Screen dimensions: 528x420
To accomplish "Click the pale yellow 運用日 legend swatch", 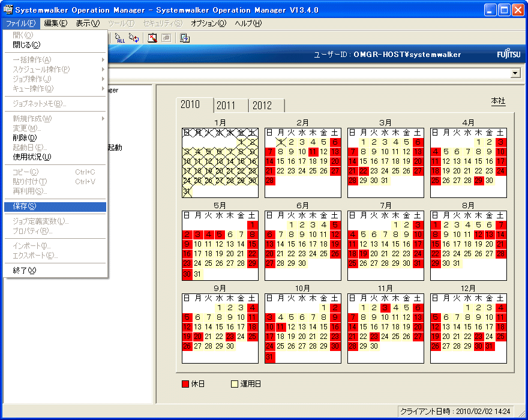I will click(x=235, y=384).
